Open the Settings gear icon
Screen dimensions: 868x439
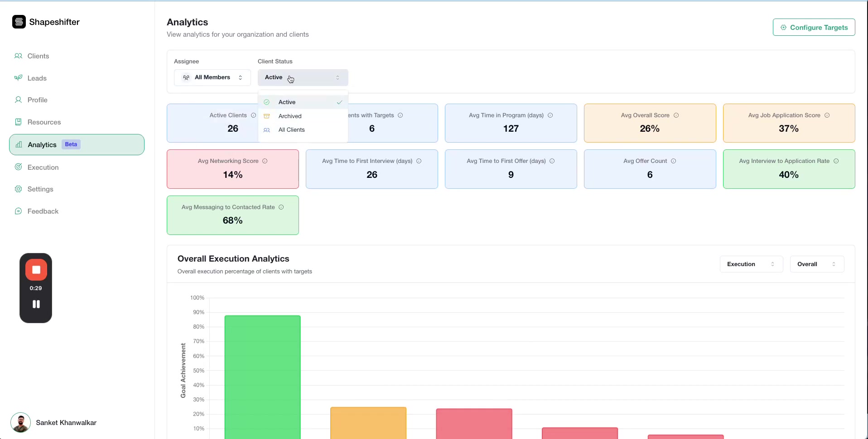click(x=18, y=189)
